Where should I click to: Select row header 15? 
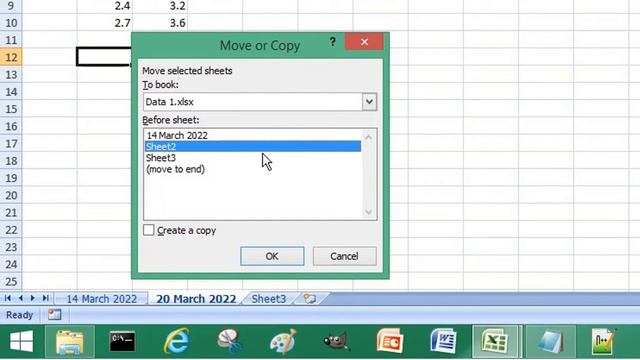tap(11, 109)
